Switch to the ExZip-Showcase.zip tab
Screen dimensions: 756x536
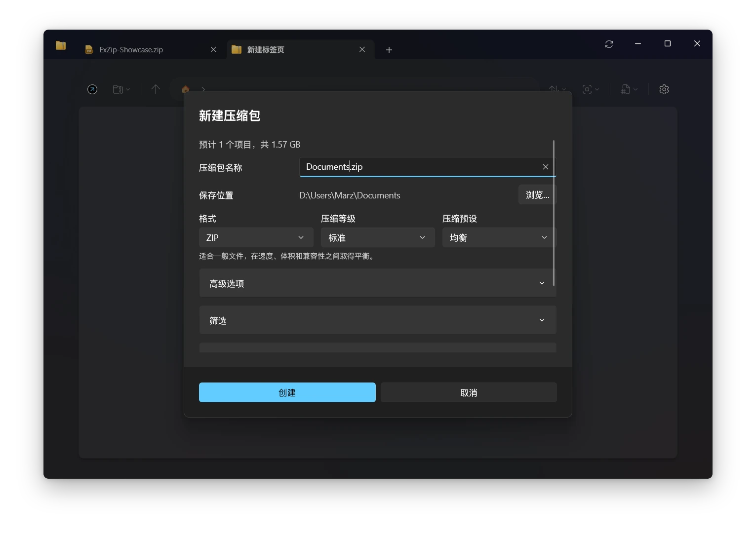tap(151, 49)
